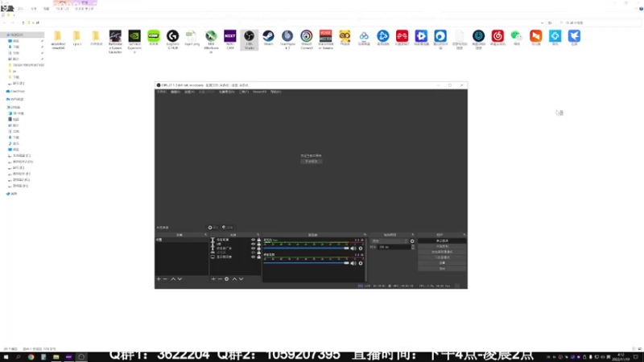This screenshot has height=362, width=644.
Task: Open the OBS View menu
Action: click(189, 92)
